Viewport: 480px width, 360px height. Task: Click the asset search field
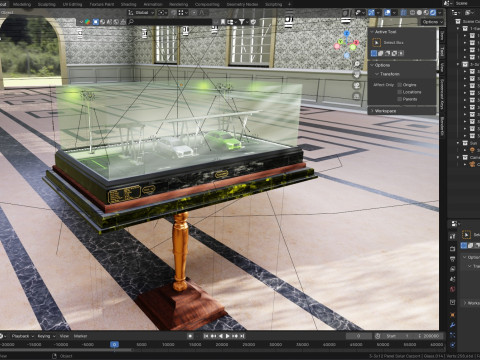(x=170, y=22)
